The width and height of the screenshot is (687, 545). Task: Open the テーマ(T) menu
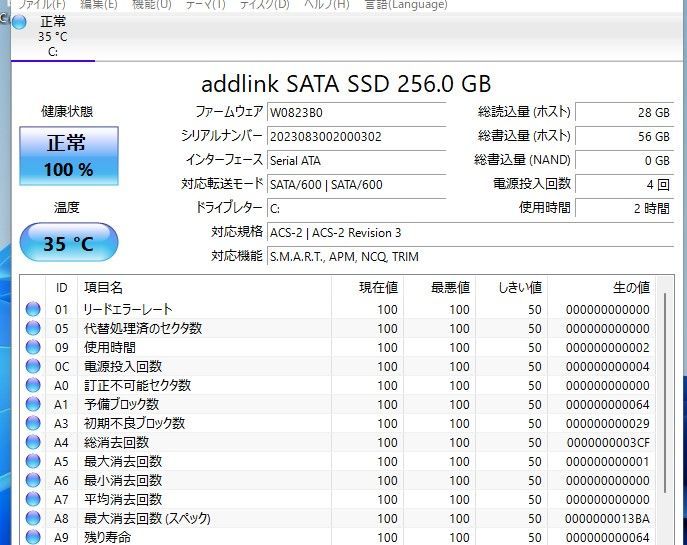coord(205,4)
